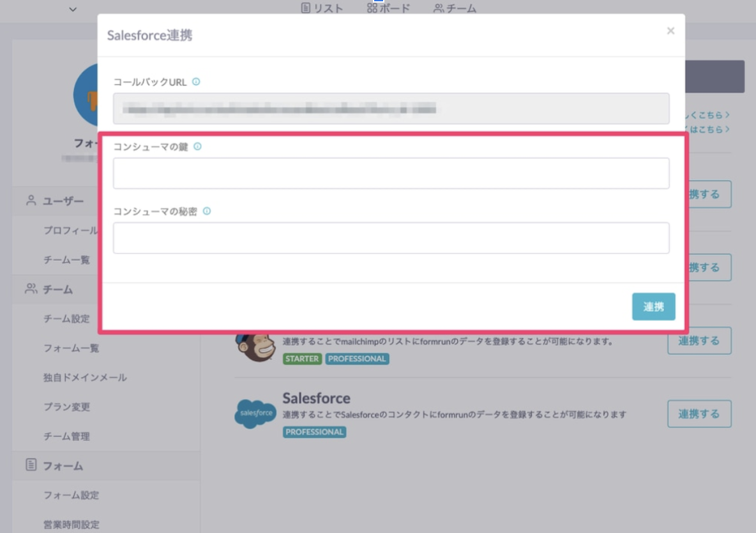Click the Mailchimp monkey logo
756x533 pixels.
[255, 340]
